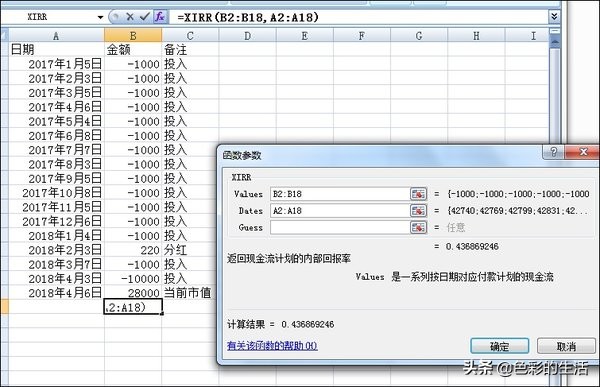
Task: Select column G header
Action: [419, 36]
